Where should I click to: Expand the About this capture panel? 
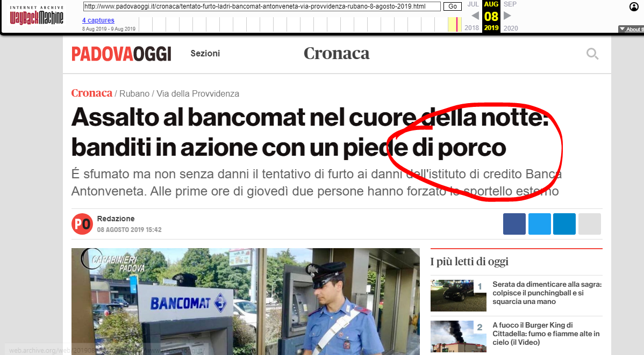pyautogui.click(x=632, y=29)
